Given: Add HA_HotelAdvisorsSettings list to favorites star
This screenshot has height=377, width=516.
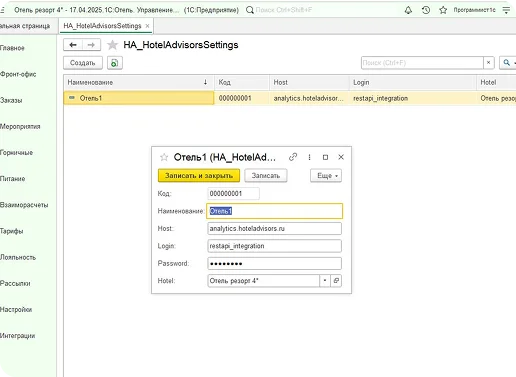Looking at the screenshot, I should tap(113, 45).
